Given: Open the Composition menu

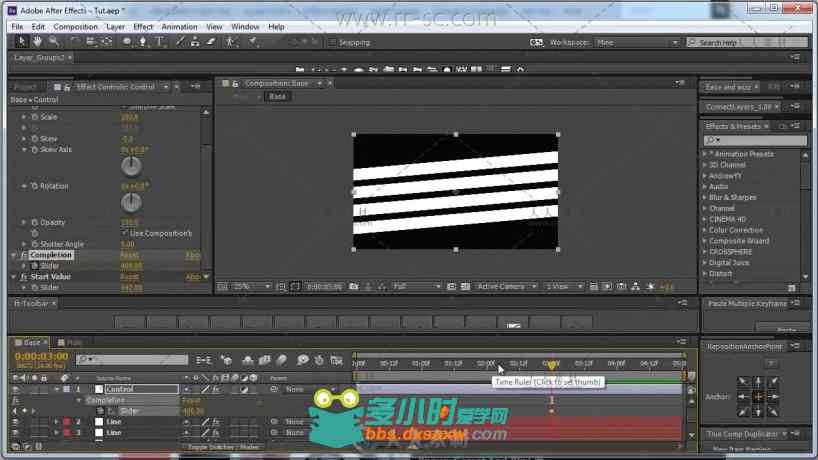Looking at the screenshot, I should (x=75, y=27).
